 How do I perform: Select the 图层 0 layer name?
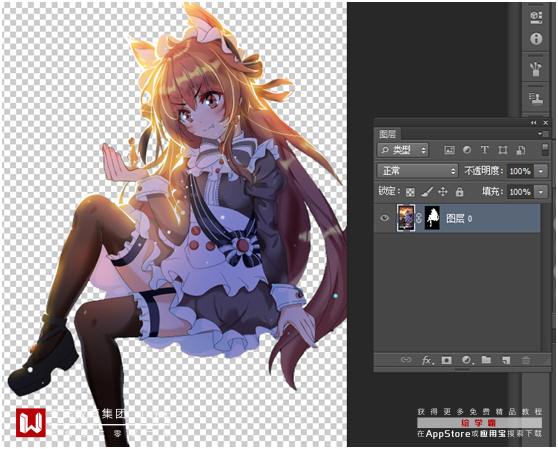(x=459, y=218)
